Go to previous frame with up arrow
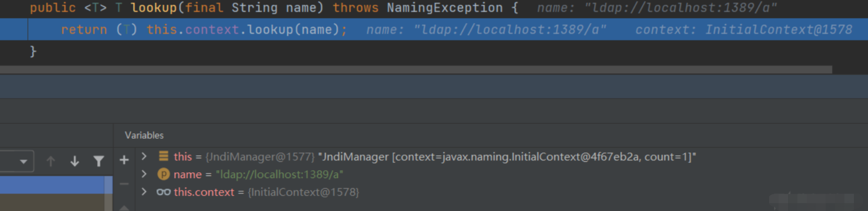Screen dimensions: 868x211 [x=51, y=161]
